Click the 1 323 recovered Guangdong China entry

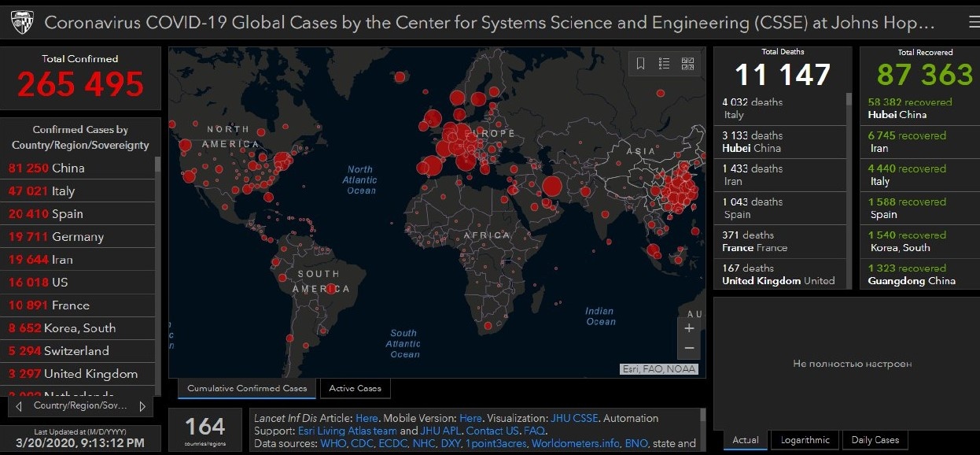click(919, 274)
